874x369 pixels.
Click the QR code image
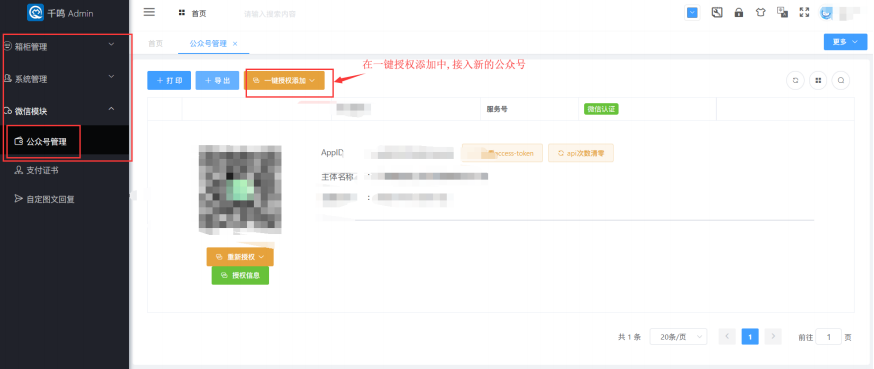click(x=240, y=189)
